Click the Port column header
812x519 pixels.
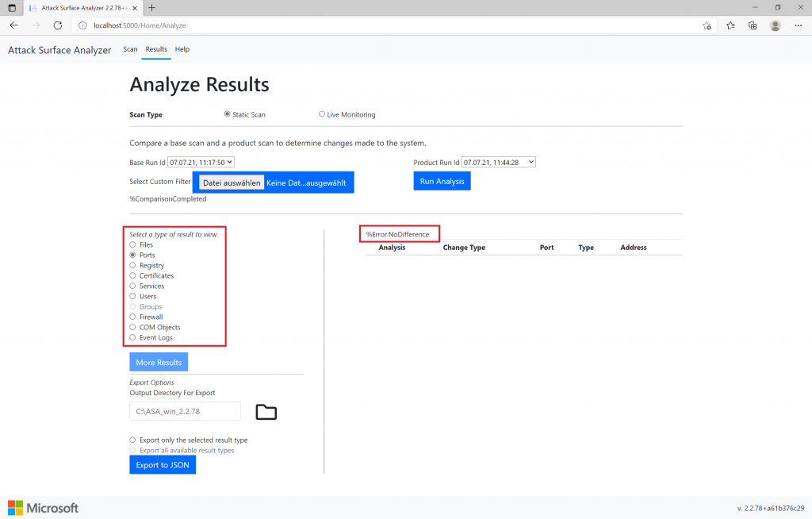[547, 248]
